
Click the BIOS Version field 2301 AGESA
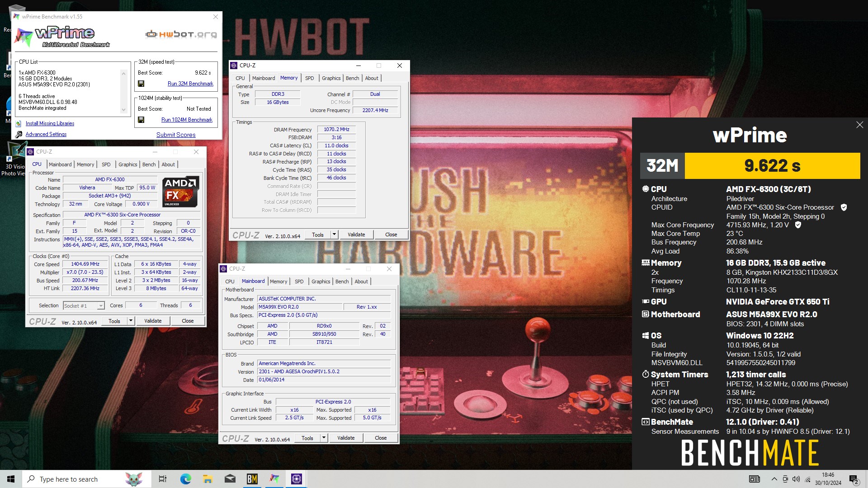pos(324,371)
